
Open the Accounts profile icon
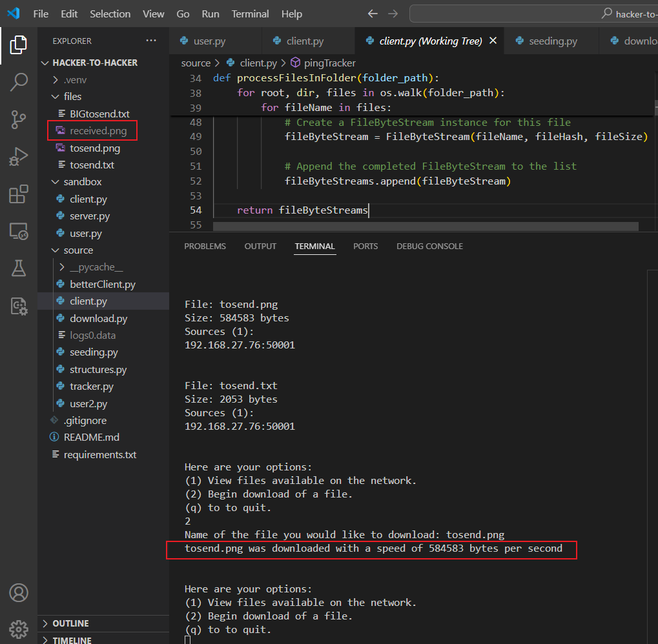click(19, 592)
